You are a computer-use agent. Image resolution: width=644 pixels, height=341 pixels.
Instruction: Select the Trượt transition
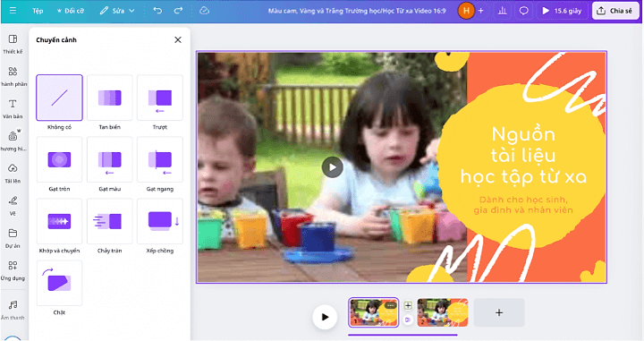click(160, 98)
